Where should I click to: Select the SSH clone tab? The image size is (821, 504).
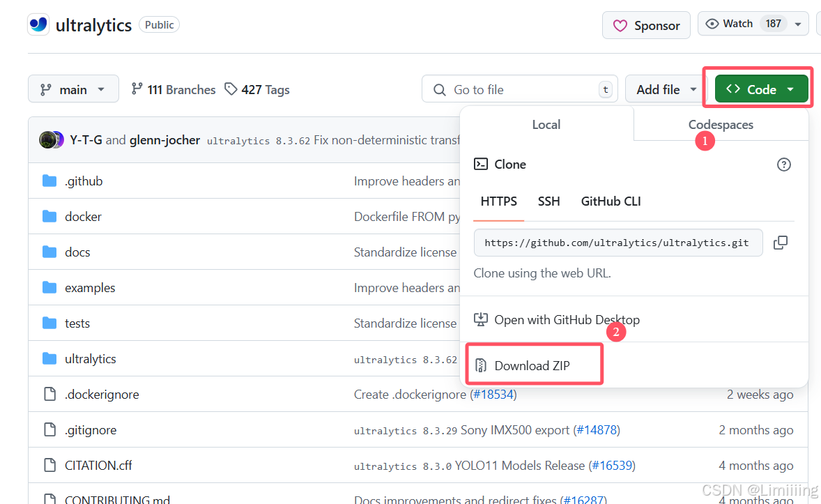(548, 201)
